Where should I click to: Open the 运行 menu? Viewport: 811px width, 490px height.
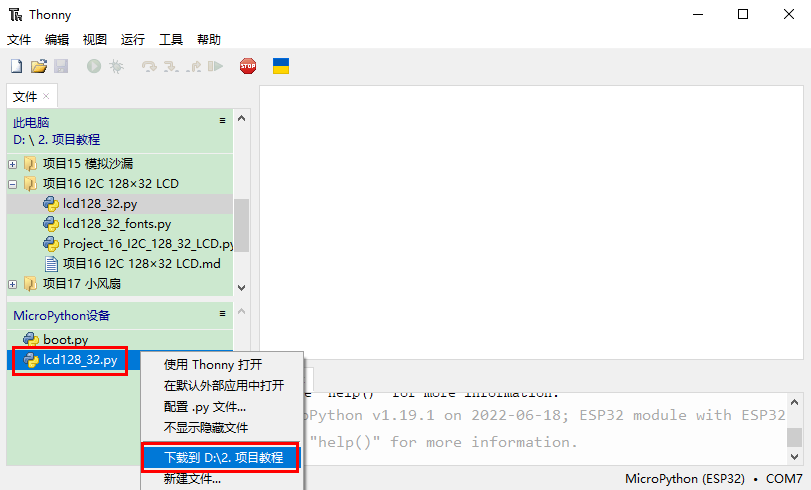coord(133,40)
